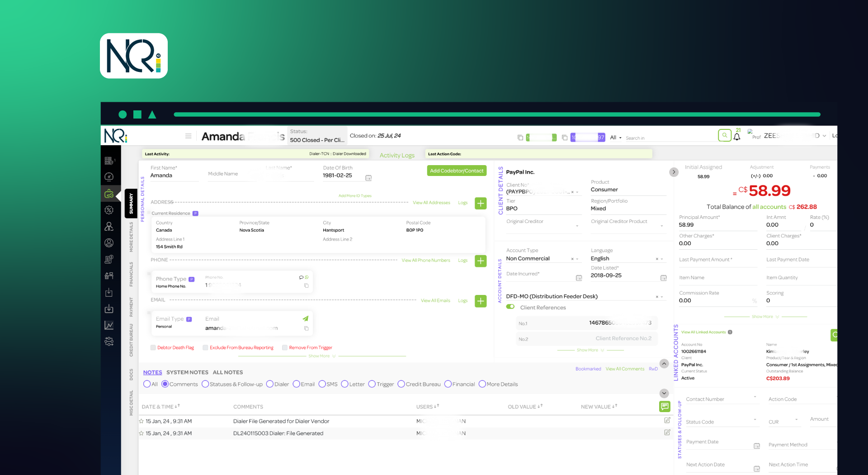Select the Dialer notes filter radio button

270,384
